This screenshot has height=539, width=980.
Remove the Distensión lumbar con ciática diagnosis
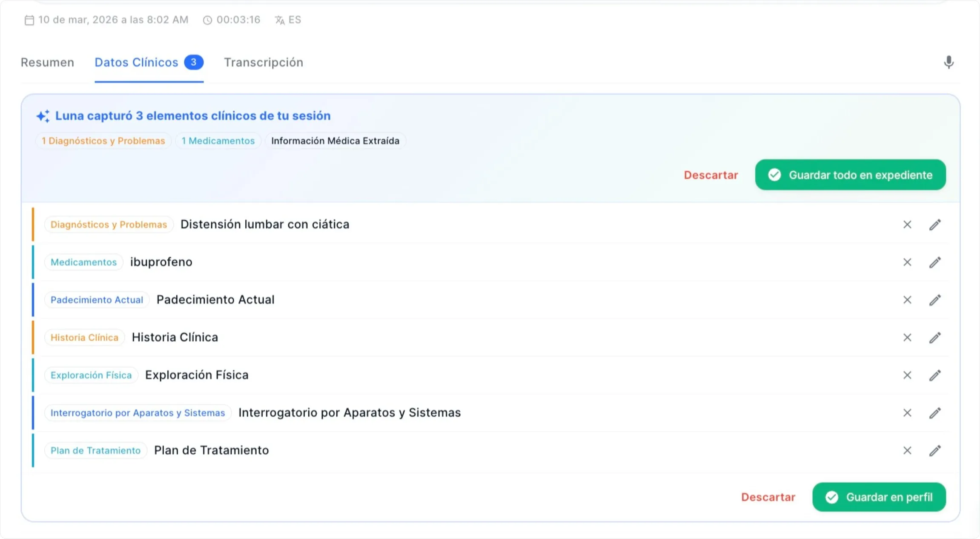coord(907,225)
